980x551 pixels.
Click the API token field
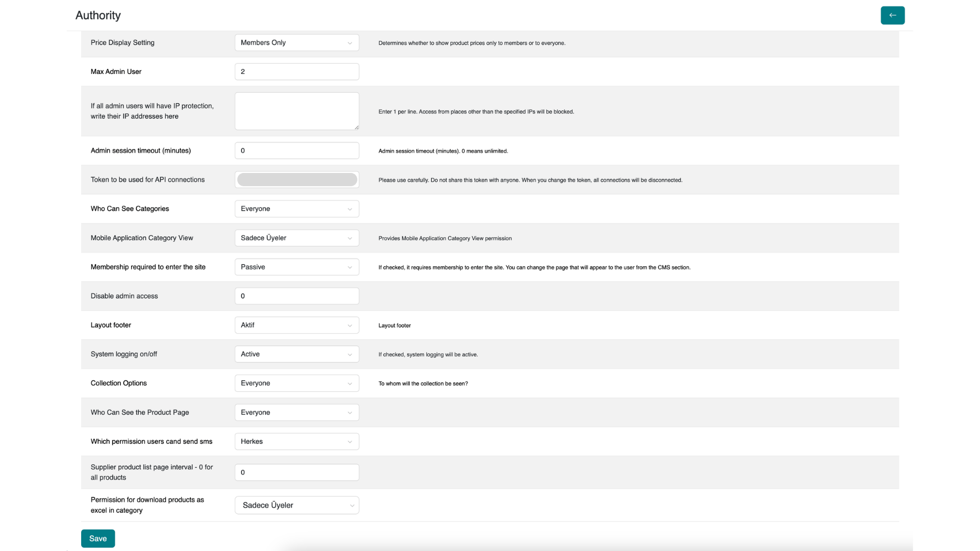point(297,180)
